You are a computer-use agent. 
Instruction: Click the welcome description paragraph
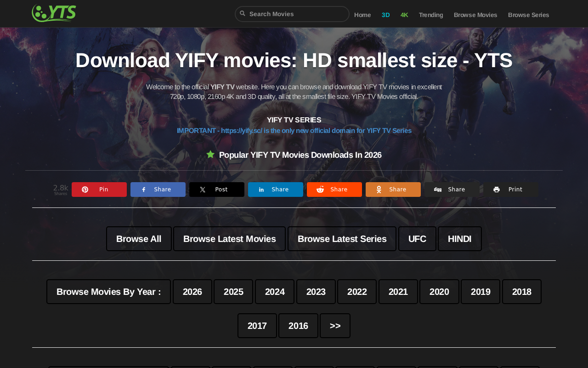294,92
